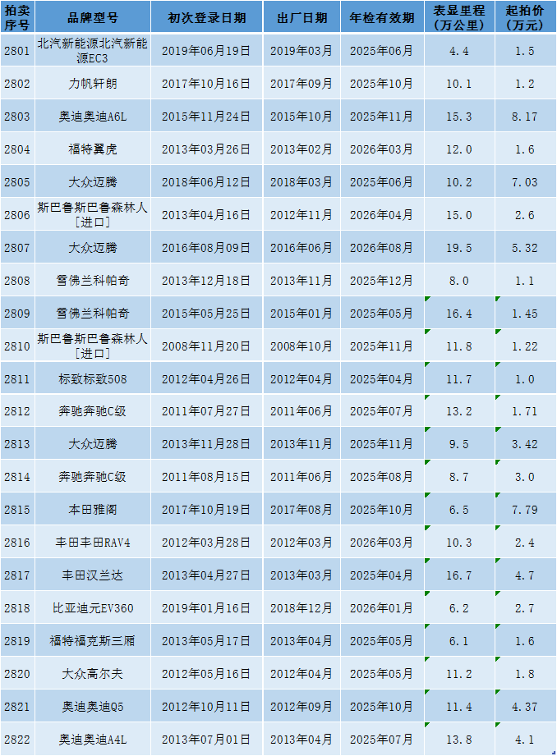Click starting price 1.71 cell
Screen dimensions: 557x756
point(525,411)
